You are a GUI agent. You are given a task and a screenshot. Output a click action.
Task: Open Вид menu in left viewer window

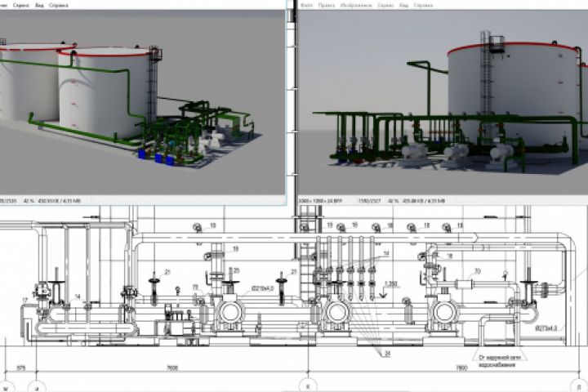(x=39, y=5)
